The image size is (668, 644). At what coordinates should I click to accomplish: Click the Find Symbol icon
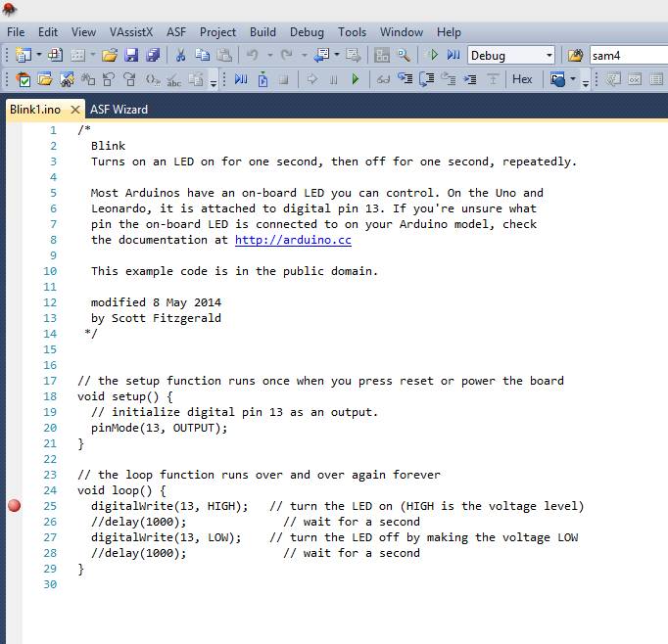click(x=67, y=79)
